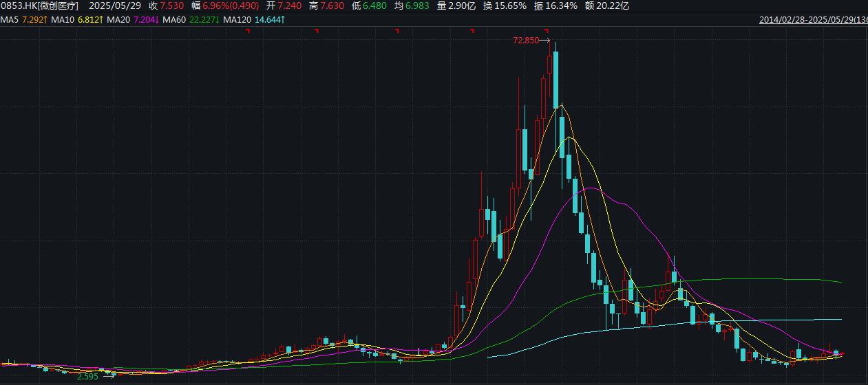Click the 2.595 lowest price label
Image resolution: width=868 pixels, height=385 pixels.
pos(87,376)
